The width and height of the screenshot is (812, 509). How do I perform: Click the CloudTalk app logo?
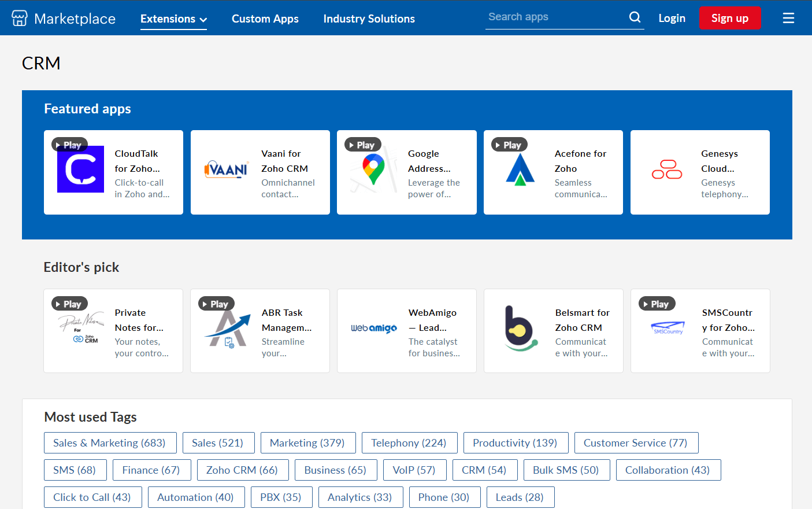80,169
